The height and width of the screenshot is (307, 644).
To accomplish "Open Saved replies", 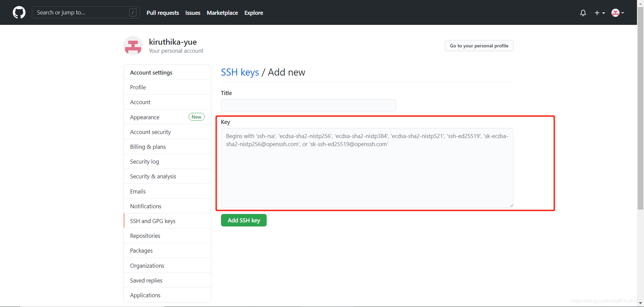I will (167, 280).
